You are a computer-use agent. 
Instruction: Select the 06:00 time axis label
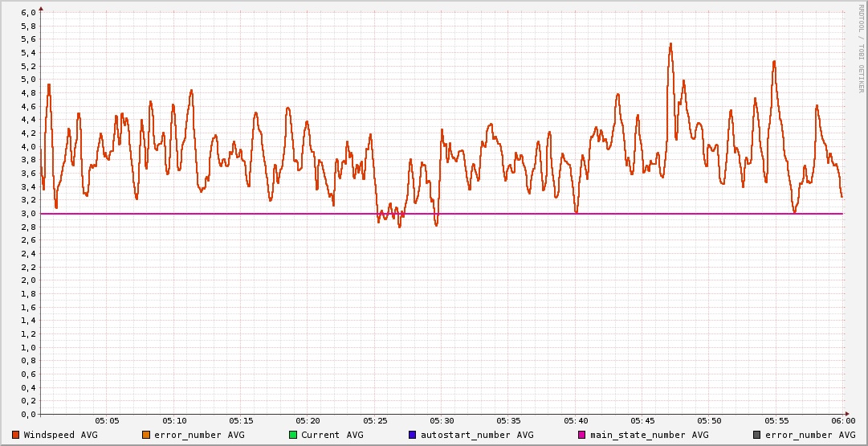coord(842,421)
